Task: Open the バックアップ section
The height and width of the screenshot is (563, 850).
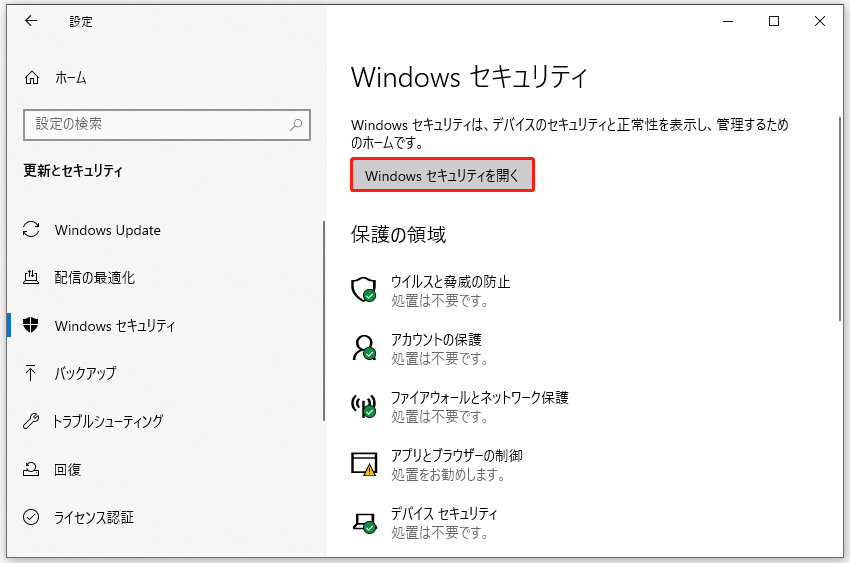Action: pyautogui.click(x=85, y=373)
